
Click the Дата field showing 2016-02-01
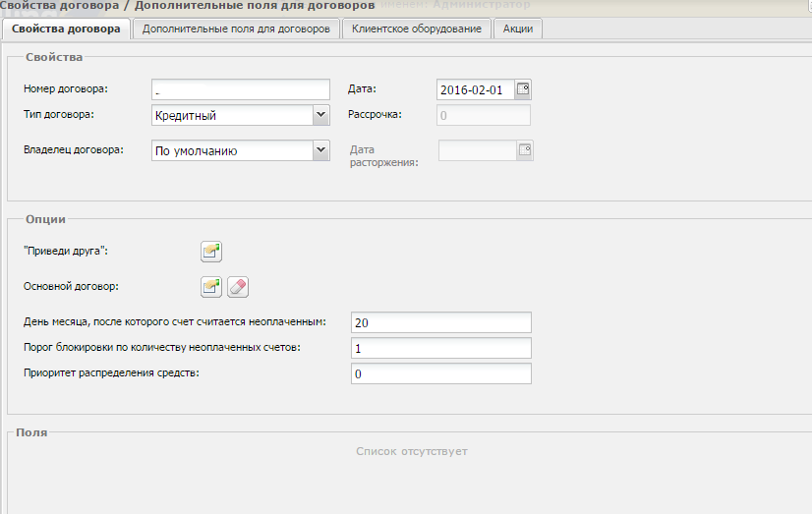click(x=476, y=89)
